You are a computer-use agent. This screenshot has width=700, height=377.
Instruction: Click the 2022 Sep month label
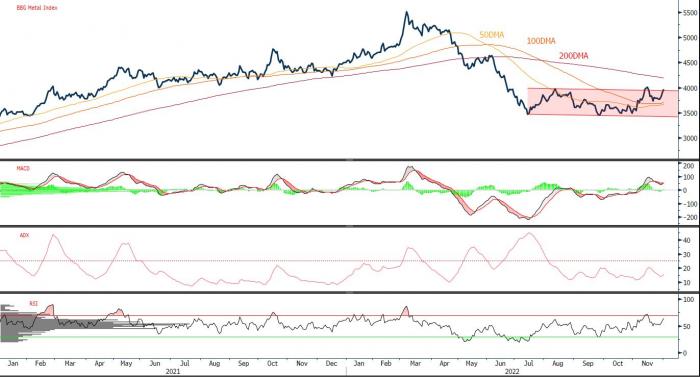588,363
